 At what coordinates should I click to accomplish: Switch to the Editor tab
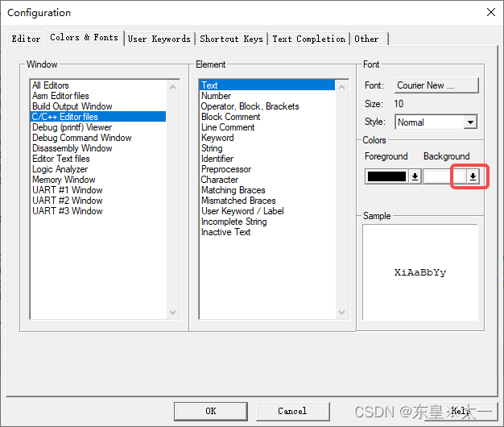click(27, 39)
